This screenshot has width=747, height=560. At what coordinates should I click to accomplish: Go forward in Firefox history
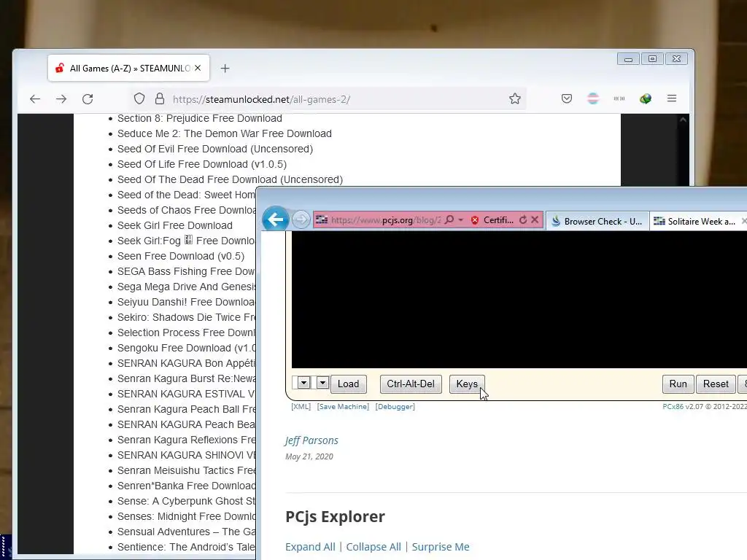coord(61,99)
